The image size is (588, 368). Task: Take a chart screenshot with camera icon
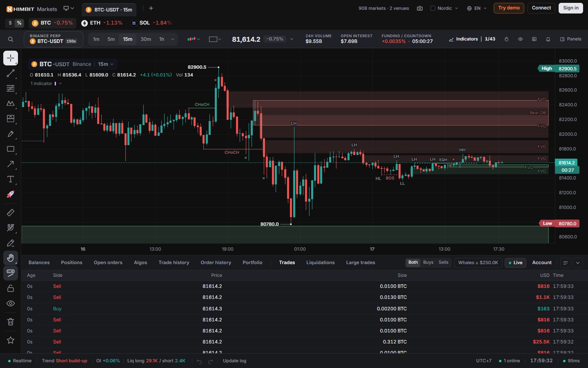coord(419,8)
